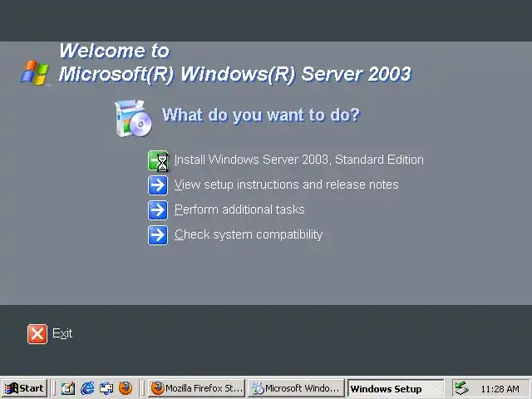This screenshot has height=399, width=532.
Task: Click arrow icon beside View setup instructions
Action: coord(158,185)
